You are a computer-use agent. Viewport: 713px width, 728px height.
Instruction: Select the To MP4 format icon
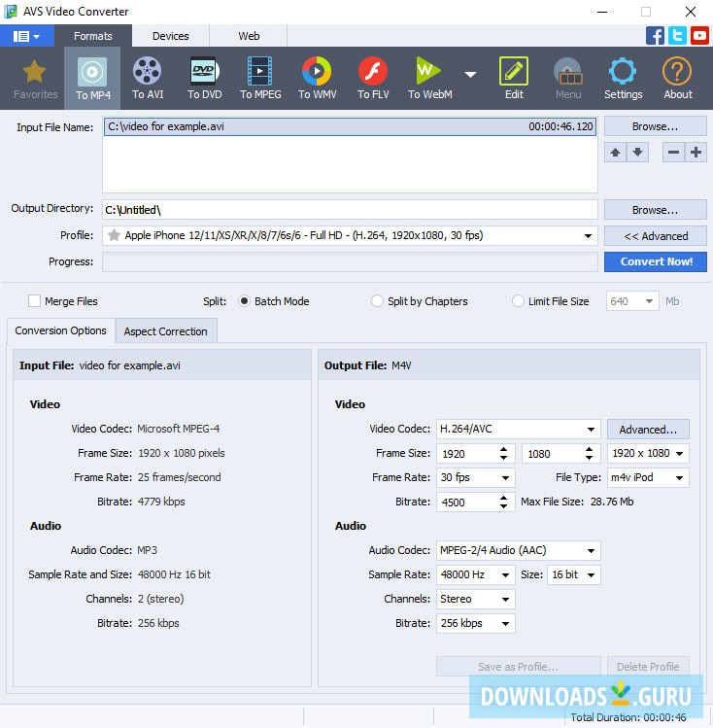92,79
